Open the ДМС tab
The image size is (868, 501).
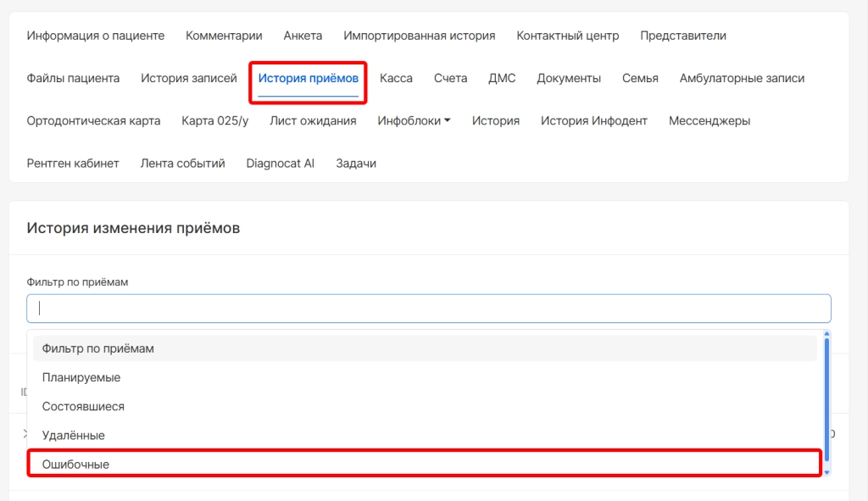pyautogui.click(x=502, y=78)
